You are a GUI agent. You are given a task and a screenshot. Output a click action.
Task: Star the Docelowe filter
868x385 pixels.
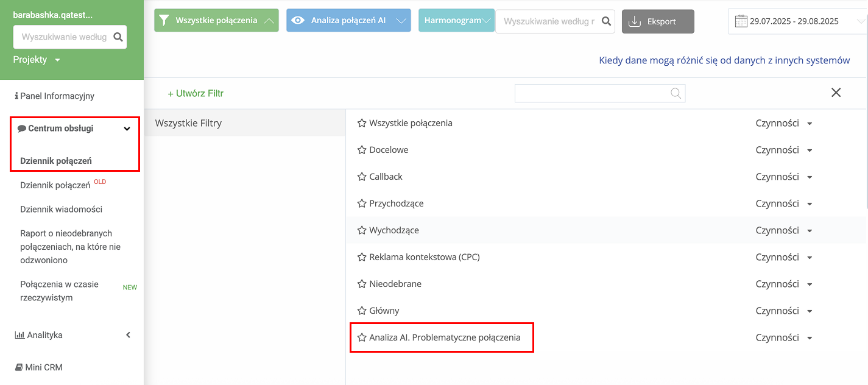click(x=362, y=150)
